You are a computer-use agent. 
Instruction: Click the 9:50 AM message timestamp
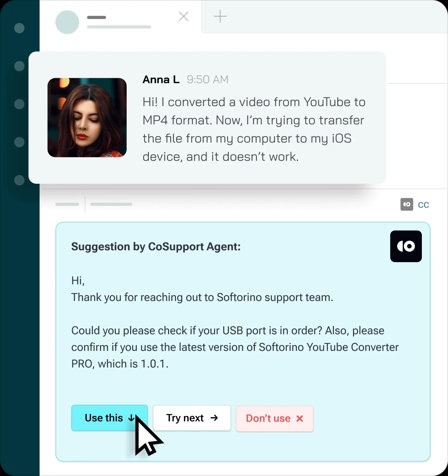[x=208, y=79]
